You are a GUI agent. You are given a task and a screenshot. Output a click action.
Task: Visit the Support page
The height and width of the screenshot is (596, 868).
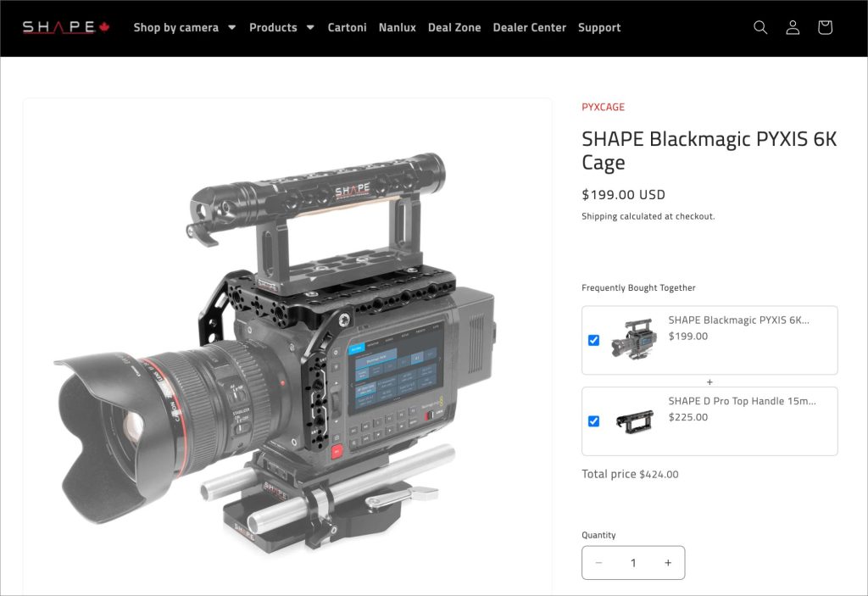[599, 27]
